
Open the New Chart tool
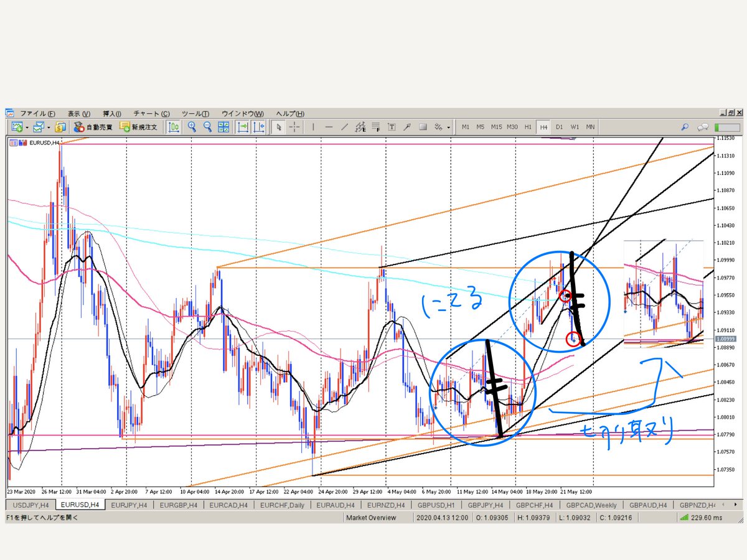[x=17, y=127]
